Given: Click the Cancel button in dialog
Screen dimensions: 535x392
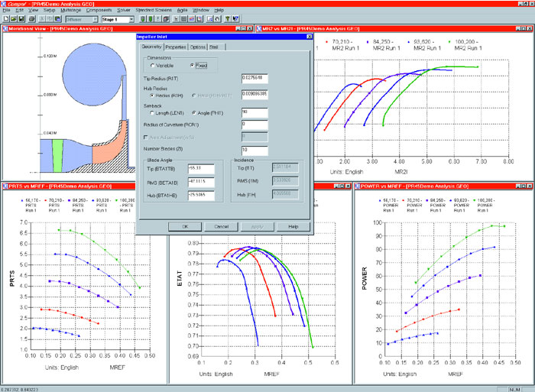Looking at the screenshot, I should [x=221, y=226].
